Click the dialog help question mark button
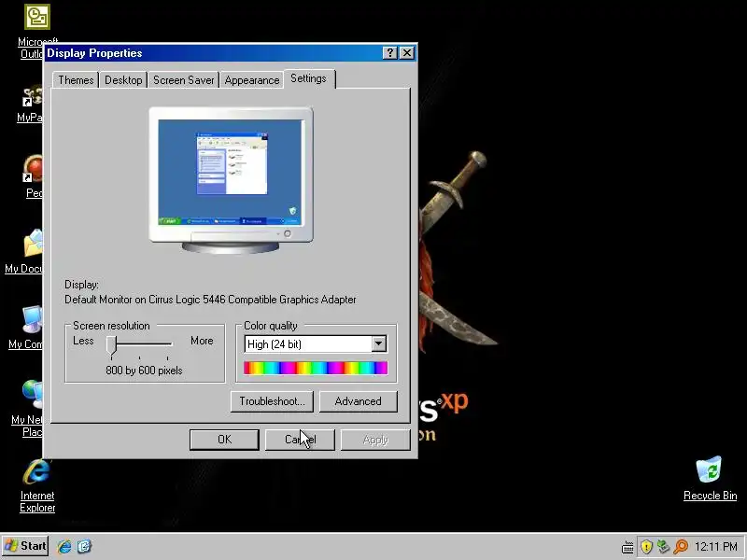Viewport: 747px width, 560px height. pyautogui.click(x=389, y=53)
